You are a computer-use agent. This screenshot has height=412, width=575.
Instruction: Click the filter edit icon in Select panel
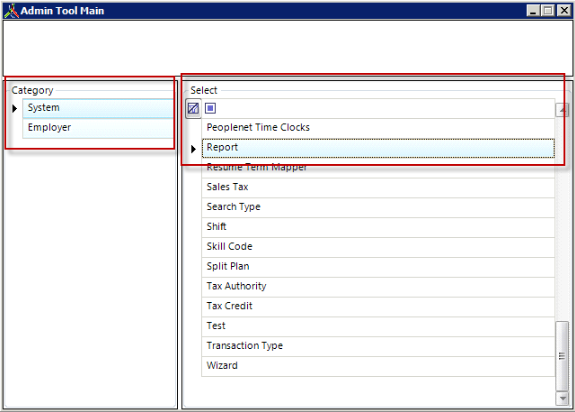(193, 108)
